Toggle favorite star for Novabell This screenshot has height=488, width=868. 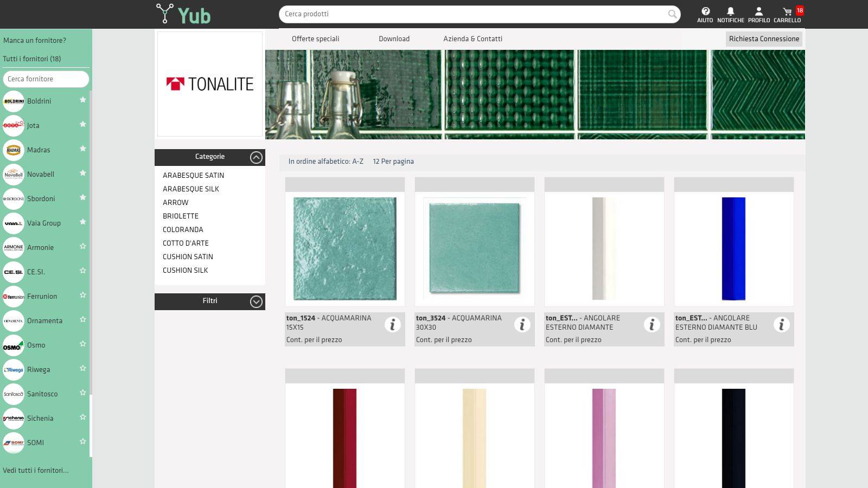pos(83,173)
